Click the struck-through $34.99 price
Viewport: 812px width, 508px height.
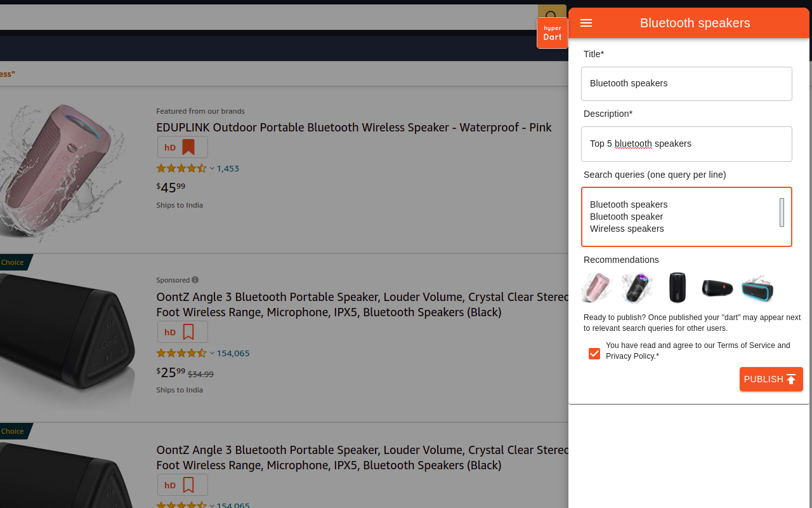pos(200,374)
